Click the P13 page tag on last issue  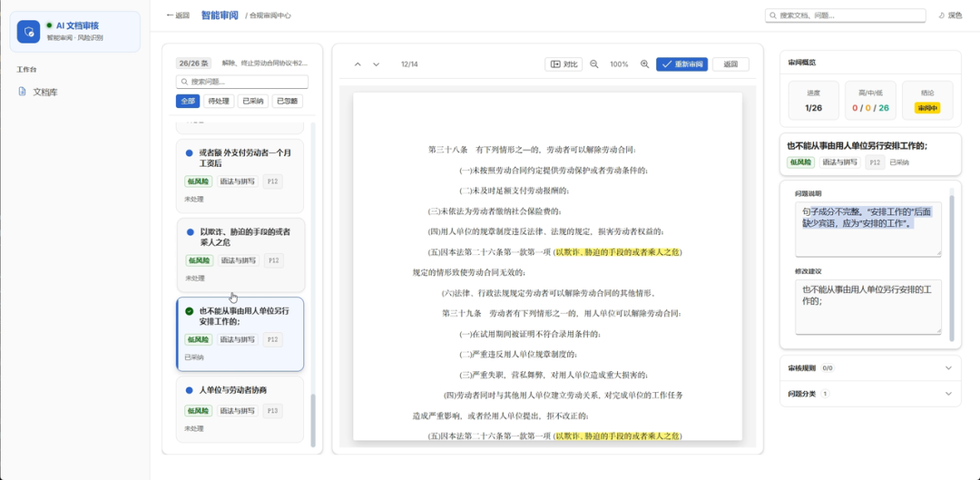click(x=272, y=411)
